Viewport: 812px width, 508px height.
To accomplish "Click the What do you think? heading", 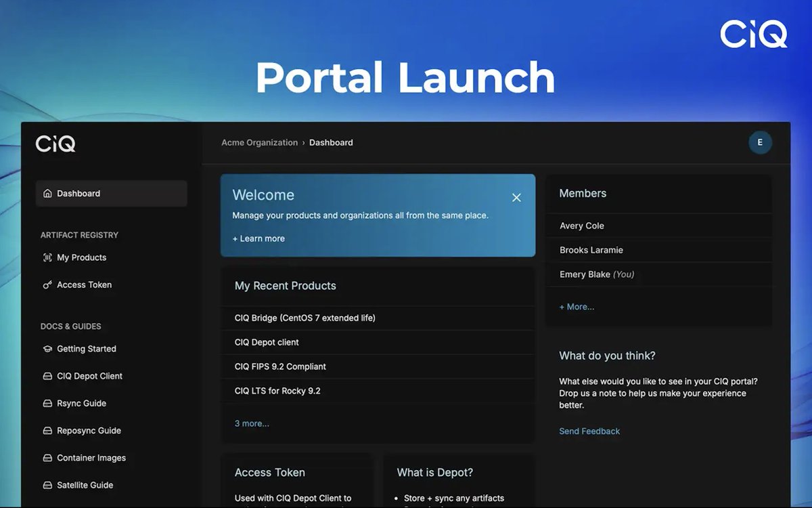I will click(607, 356).
